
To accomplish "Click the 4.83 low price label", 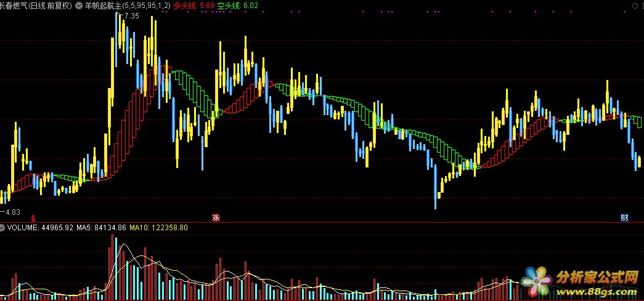I will click(12, 212).
